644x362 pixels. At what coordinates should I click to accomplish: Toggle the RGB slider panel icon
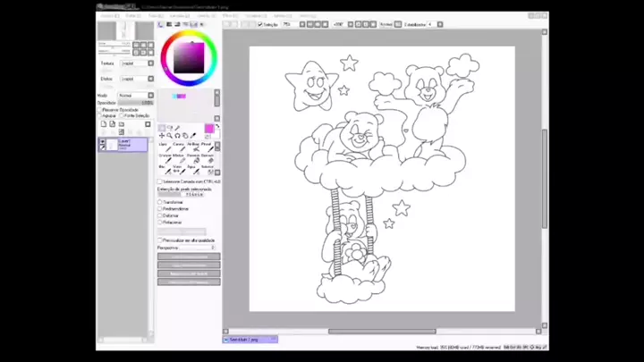point(169,25)
